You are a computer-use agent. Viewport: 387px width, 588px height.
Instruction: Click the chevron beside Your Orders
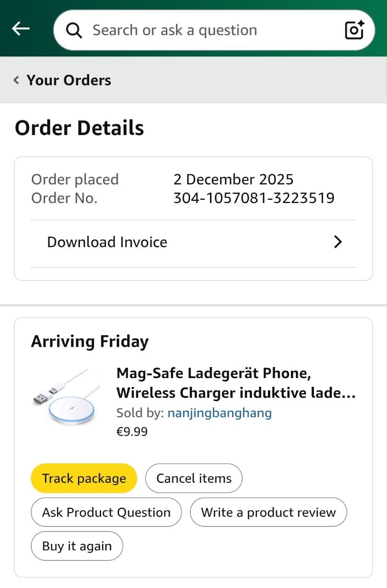click(x=17, y=80)
